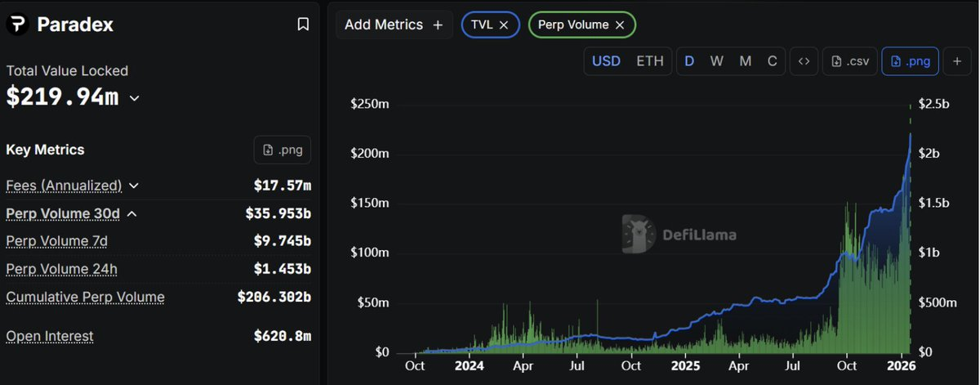Click the Paradex logo icon
980x385 pixels.
point(16,25)
